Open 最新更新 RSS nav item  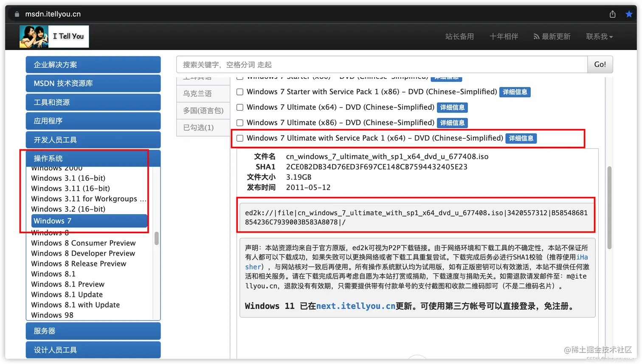pyautogui.click(x=552, y=36)
